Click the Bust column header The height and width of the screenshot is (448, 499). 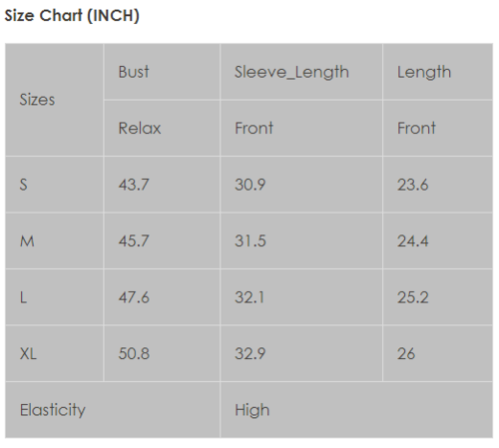[x=162, y=72]
